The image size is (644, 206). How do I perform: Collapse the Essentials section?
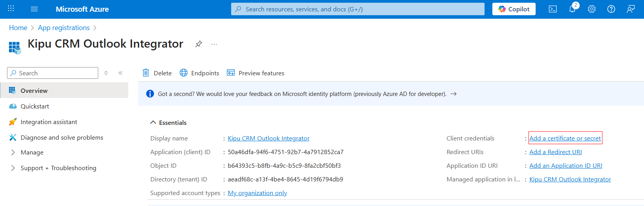(153, 123)
